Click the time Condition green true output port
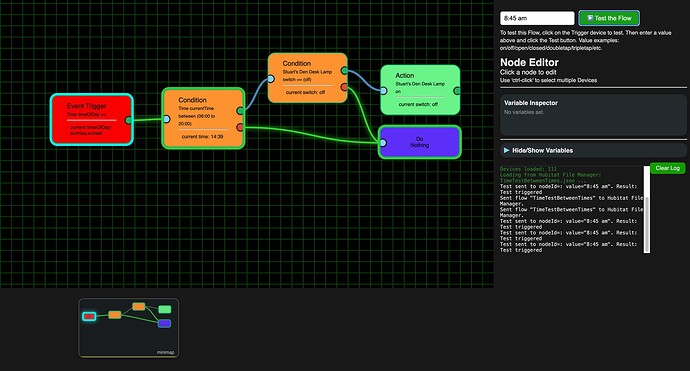The width and height of the screenshot is (690, 371). [x=240, y=110]
